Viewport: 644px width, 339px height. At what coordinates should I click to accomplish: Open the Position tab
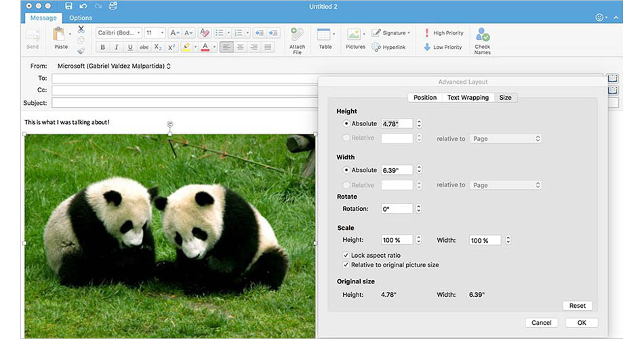pos(425,98)
